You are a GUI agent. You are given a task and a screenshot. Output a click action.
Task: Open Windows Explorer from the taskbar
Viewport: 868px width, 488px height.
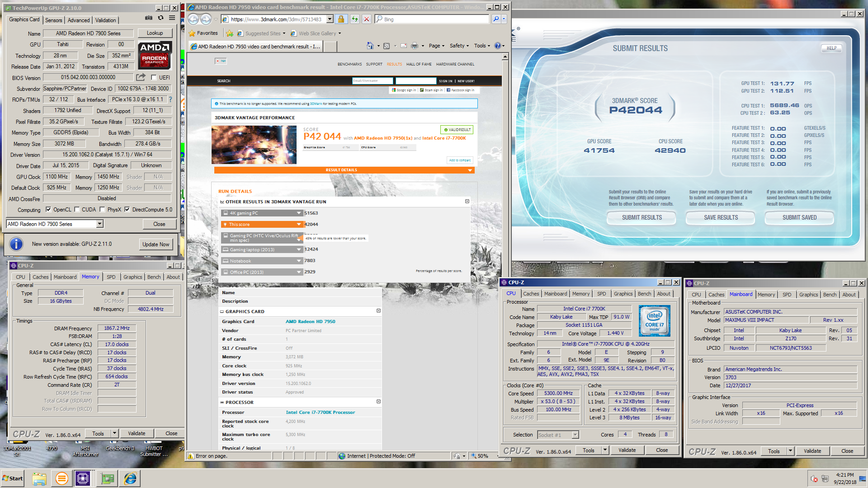click(39, 478)
